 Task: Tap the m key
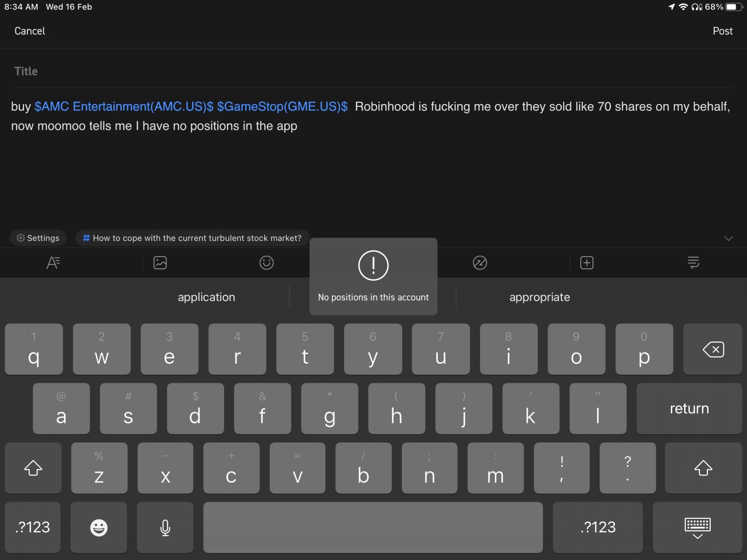pyautogui.click(x=495, y=468)
